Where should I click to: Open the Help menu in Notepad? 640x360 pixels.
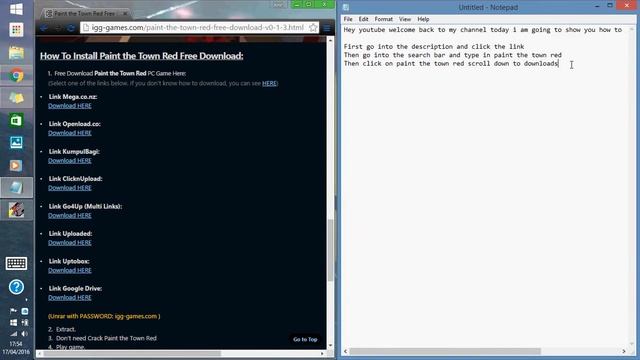coord(423,19)
